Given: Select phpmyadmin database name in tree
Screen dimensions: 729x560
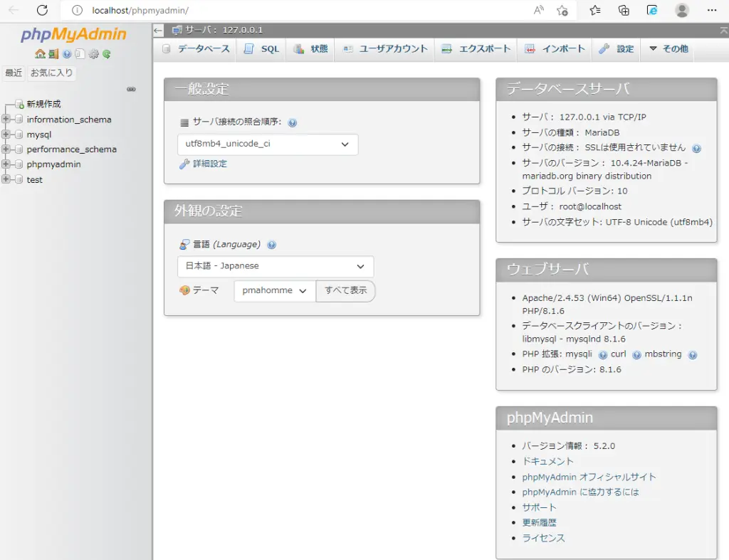Looking at the screenshot, I should point(53,164).
